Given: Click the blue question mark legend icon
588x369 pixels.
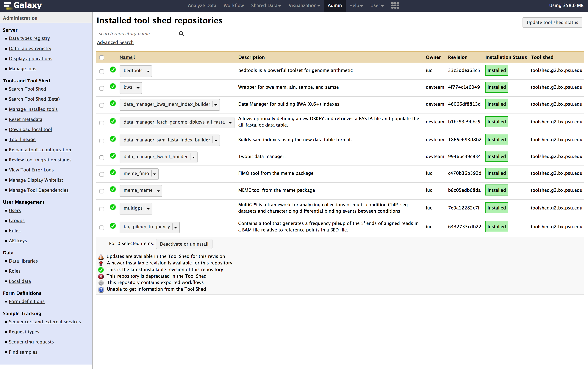Looking at the screenshot, I should click(x=101, y=289).
